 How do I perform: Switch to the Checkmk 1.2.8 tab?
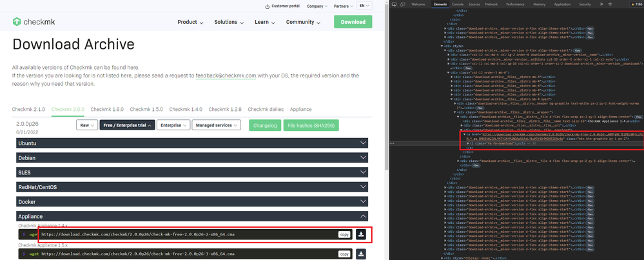[x=225, y=109]
